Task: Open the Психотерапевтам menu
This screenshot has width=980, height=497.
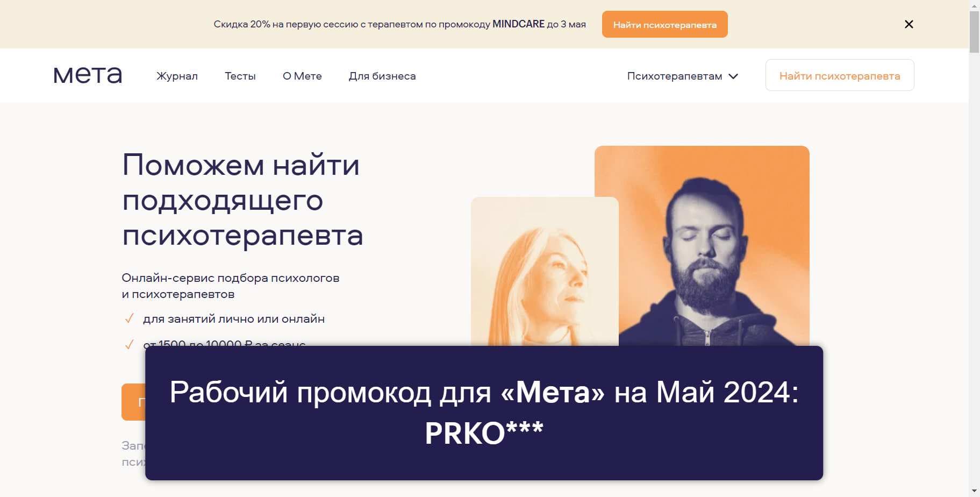Action: (682, 76)
